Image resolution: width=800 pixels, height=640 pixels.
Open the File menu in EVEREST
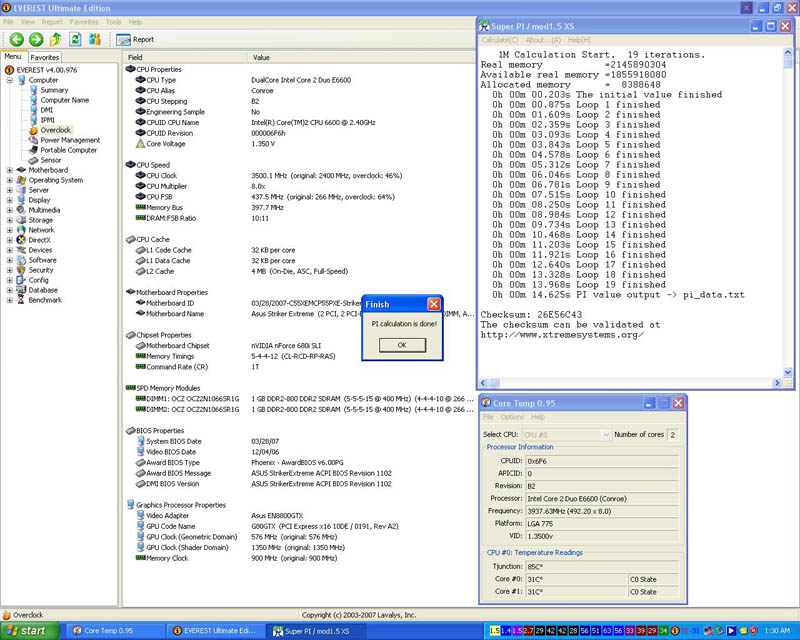(8, 22)
